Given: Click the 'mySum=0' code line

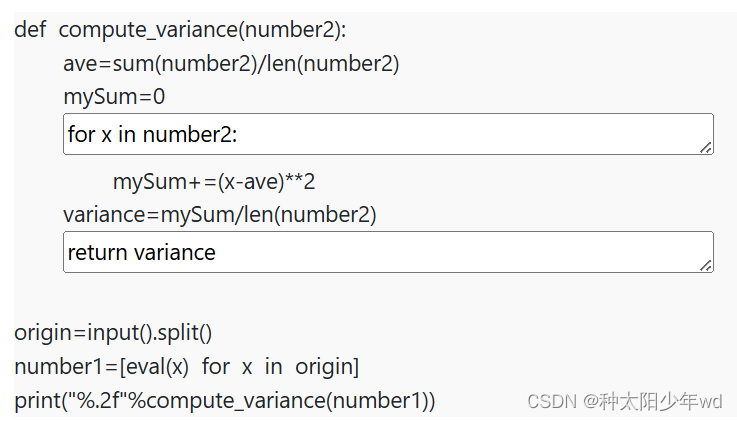Looking at the screenshot, I should 114,97.
